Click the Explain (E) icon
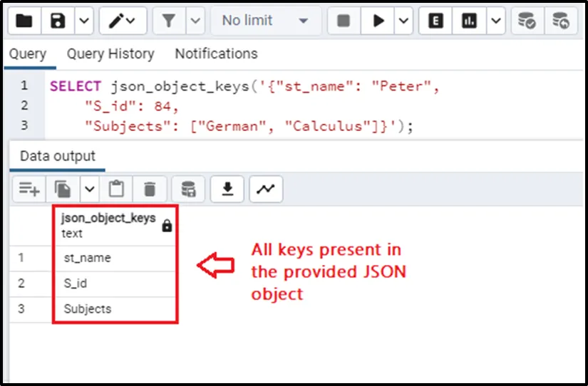 (435, 21)
